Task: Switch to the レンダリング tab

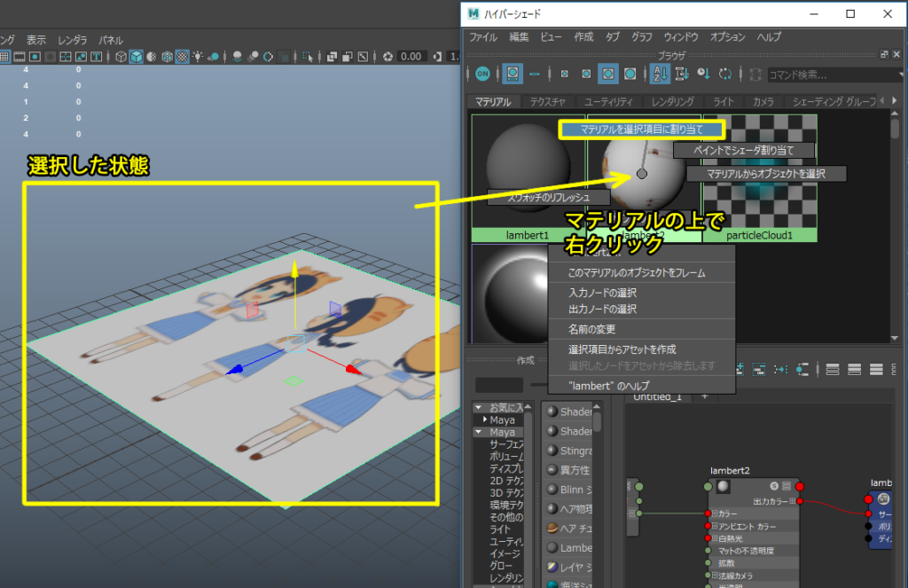Action: [x=672, y=102]
